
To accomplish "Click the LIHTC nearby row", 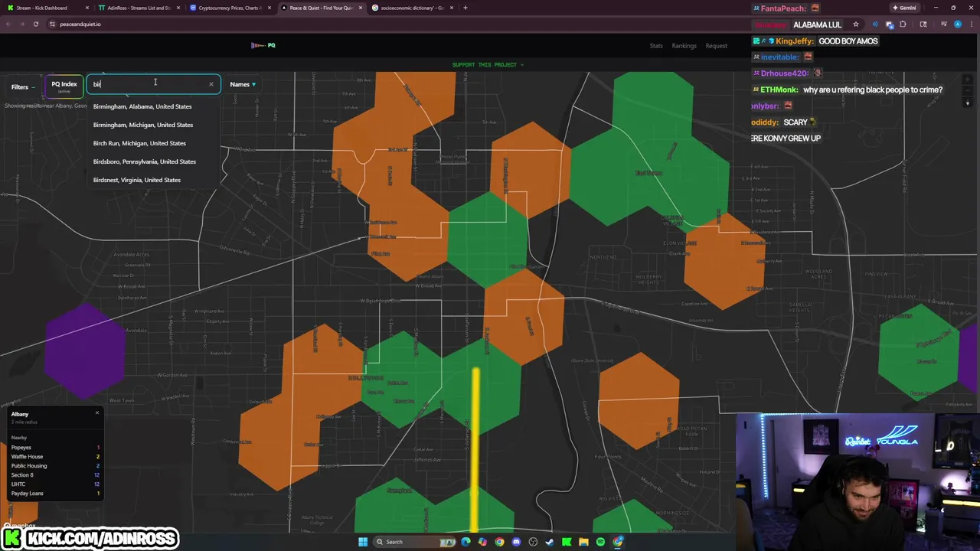I will (55, 484).
